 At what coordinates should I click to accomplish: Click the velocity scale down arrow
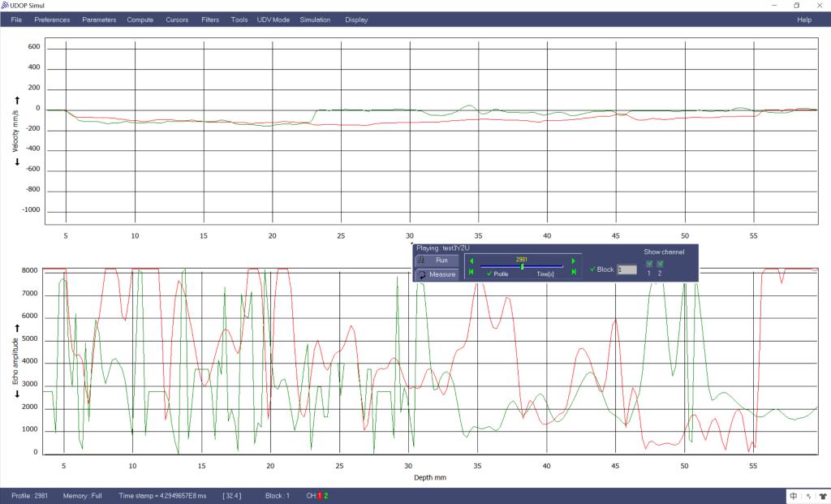click(17, 161)
